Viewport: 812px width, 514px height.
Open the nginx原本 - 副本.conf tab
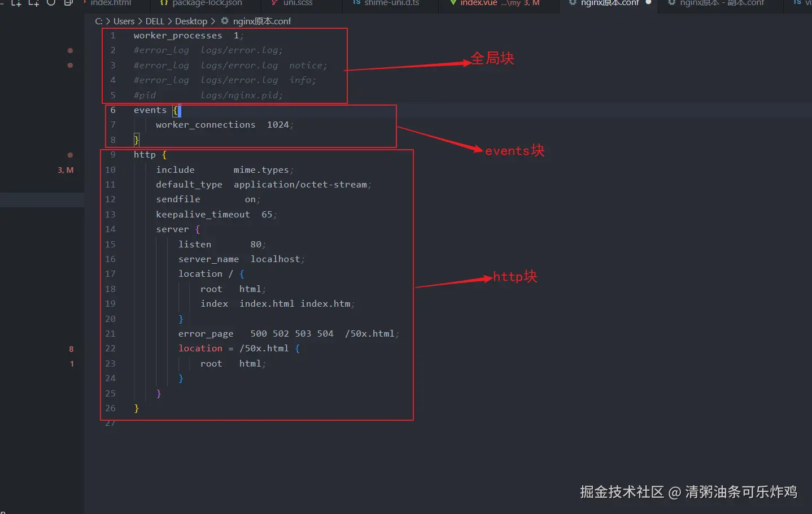coord(722,3)
